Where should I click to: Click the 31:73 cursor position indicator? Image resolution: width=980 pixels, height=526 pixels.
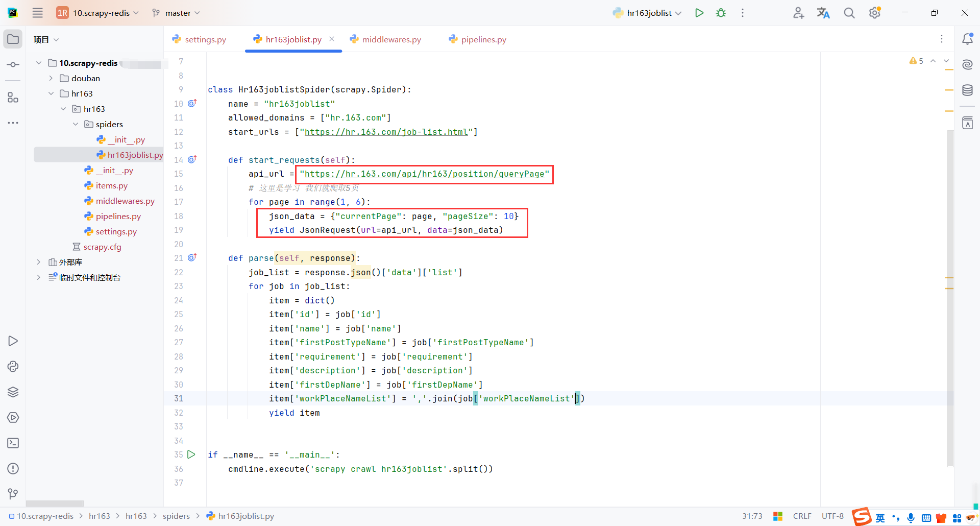click(752, 516)
